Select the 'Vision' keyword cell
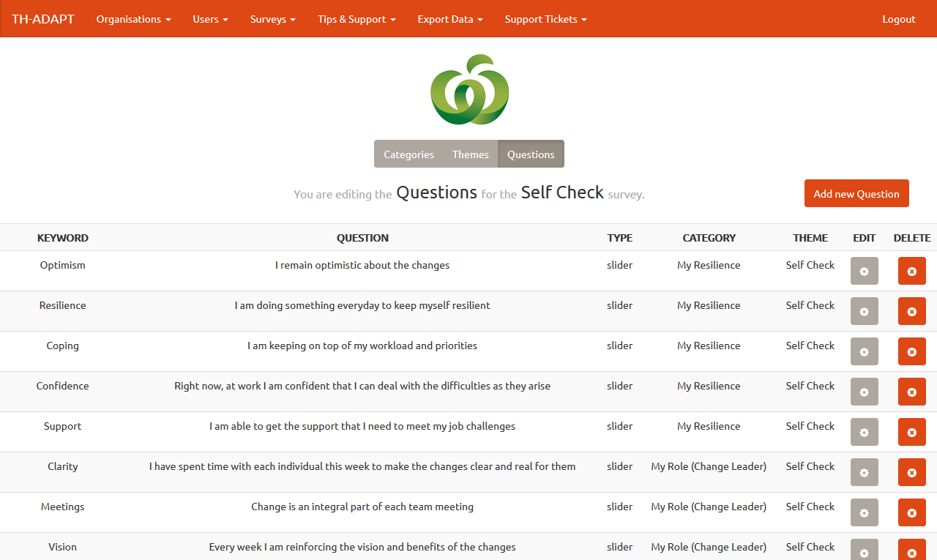937x560 pixels. [x=63, y=547]
